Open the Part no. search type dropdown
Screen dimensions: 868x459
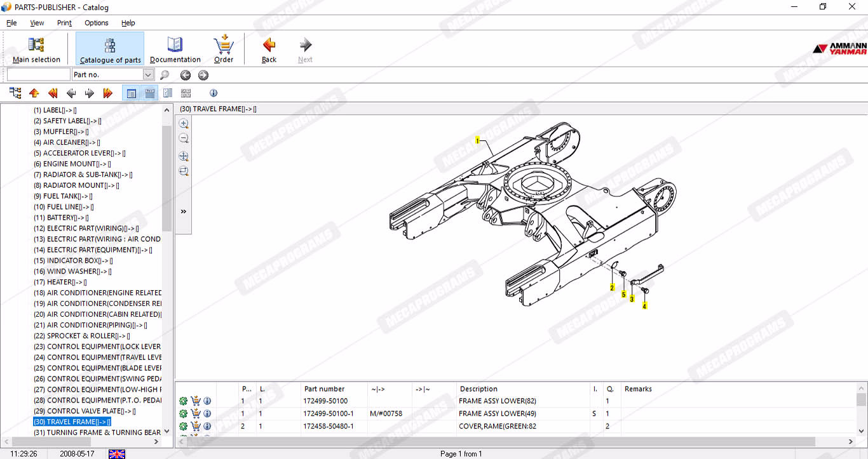[x=148, y=75]
